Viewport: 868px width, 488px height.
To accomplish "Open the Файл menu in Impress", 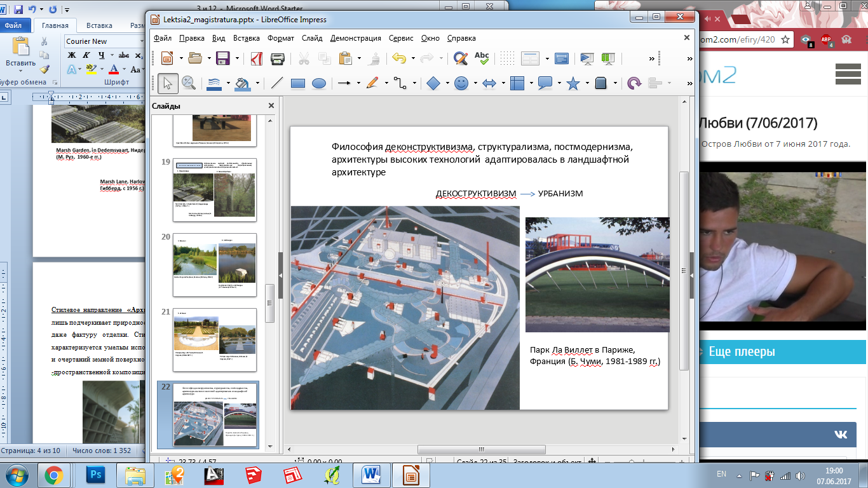I will click(x=163, y=38).
